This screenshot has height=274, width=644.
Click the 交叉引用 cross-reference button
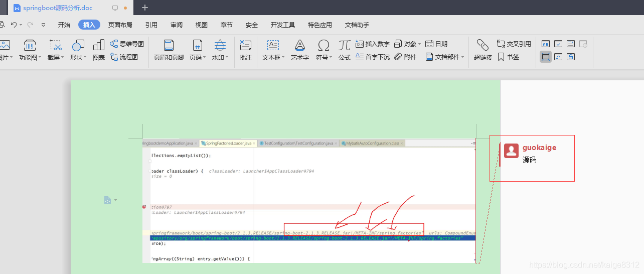tap(514, 44)
